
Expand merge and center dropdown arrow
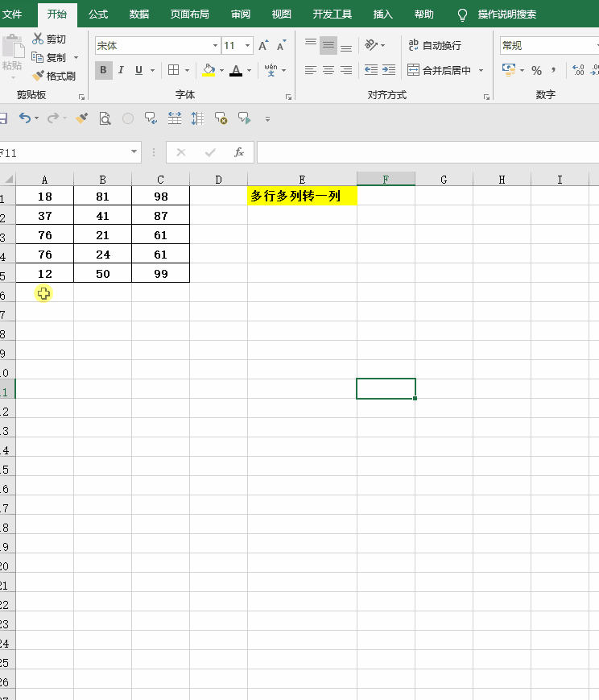coord(481,70)
